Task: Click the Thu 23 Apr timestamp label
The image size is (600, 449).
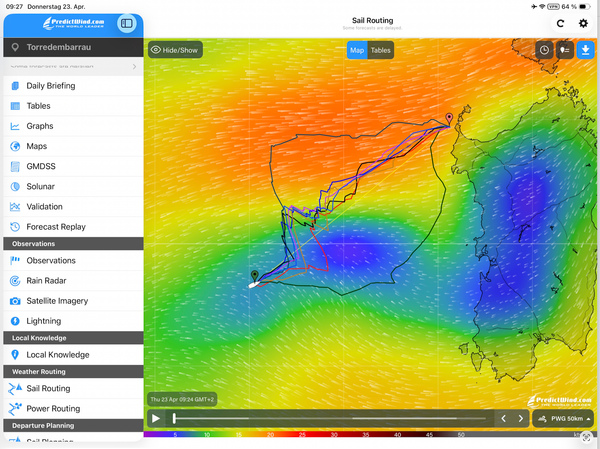Action: pos(182,399)
